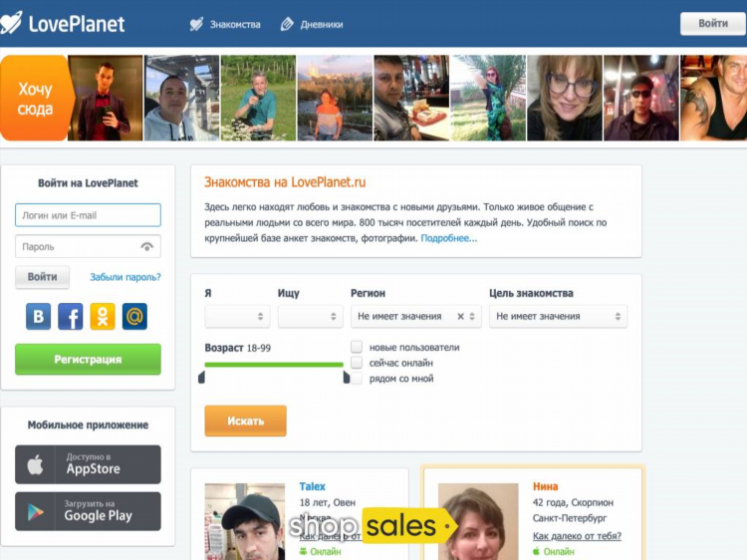
Task: Enable the новые пользователи checkbox
Action: pyautogui.click(x=357, y=347)
